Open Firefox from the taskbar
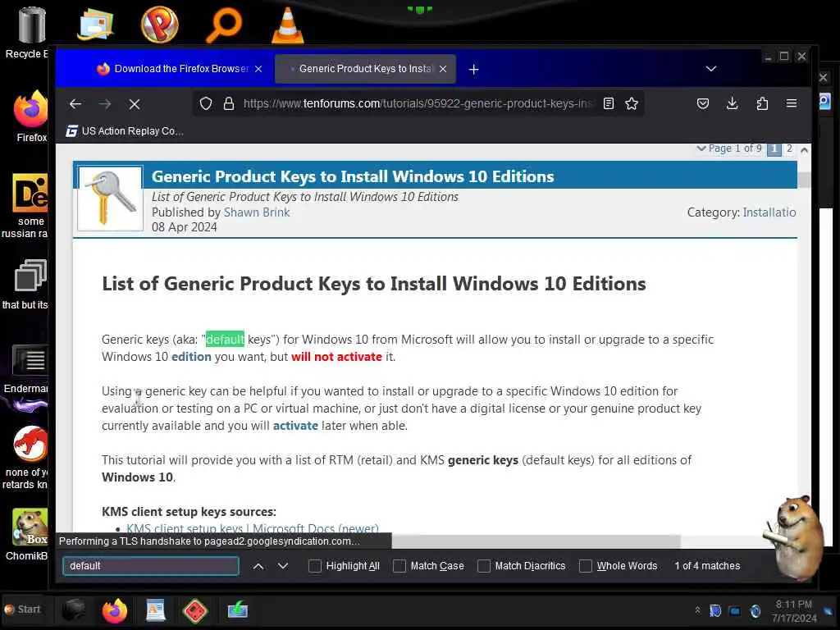This screenshot has width=840, height=630. 115,610
